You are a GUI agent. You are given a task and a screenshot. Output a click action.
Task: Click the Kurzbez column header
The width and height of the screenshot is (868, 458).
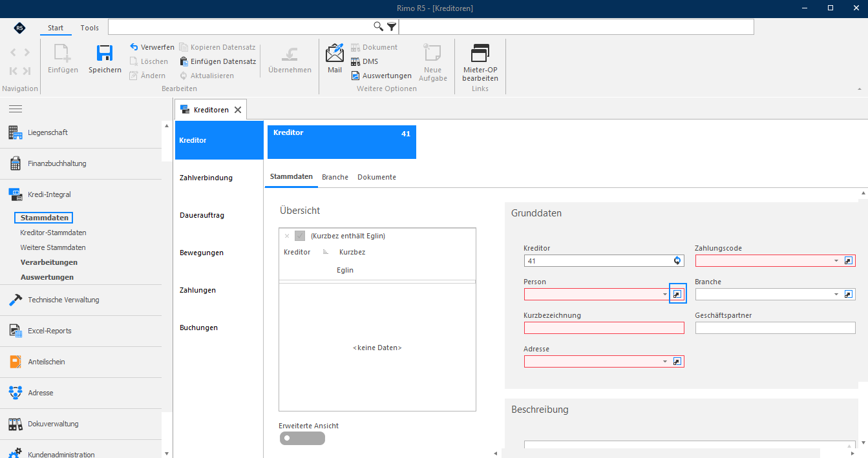coord(352,252)
